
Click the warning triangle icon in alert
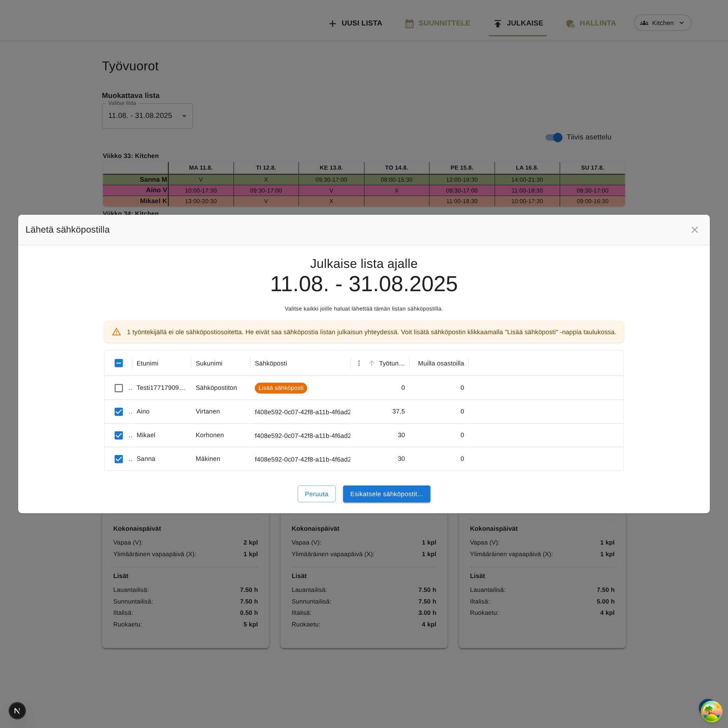(116, 332)
